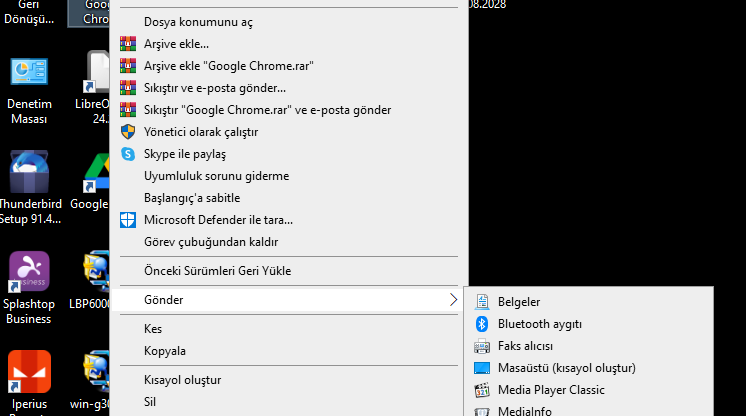746x416 pixels.
Task: Choose Sıkıştır "Google Chrome.rar" ve e-posta gönder
Action: point(289,109)
